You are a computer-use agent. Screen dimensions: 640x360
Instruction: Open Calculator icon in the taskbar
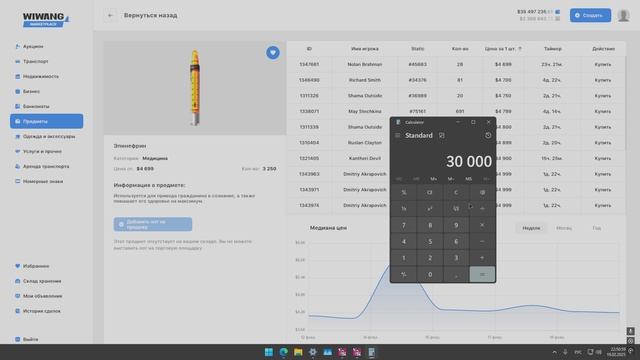(x=371, y=352)
